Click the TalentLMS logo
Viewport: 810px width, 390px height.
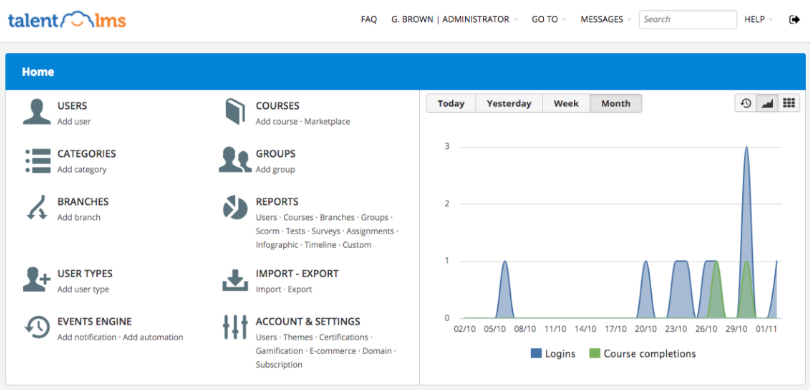(x=67, y=20)
